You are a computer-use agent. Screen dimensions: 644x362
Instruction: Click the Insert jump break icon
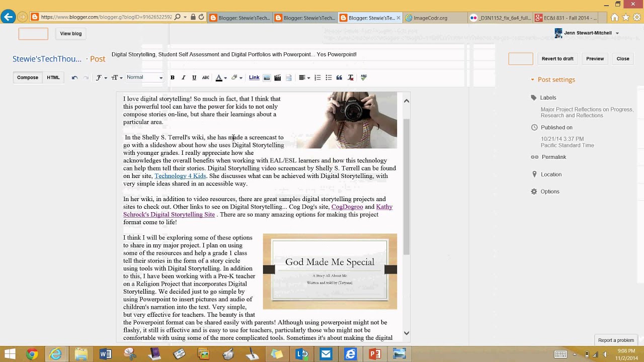[x=289, y=77]
